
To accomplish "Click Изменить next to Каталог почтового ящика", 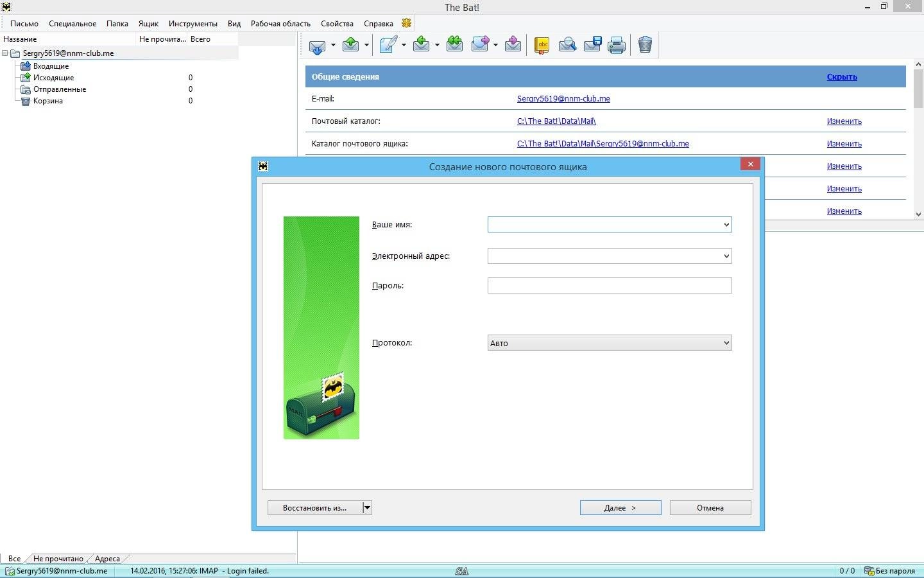I will pyautogui.click(x=844, y=144).
